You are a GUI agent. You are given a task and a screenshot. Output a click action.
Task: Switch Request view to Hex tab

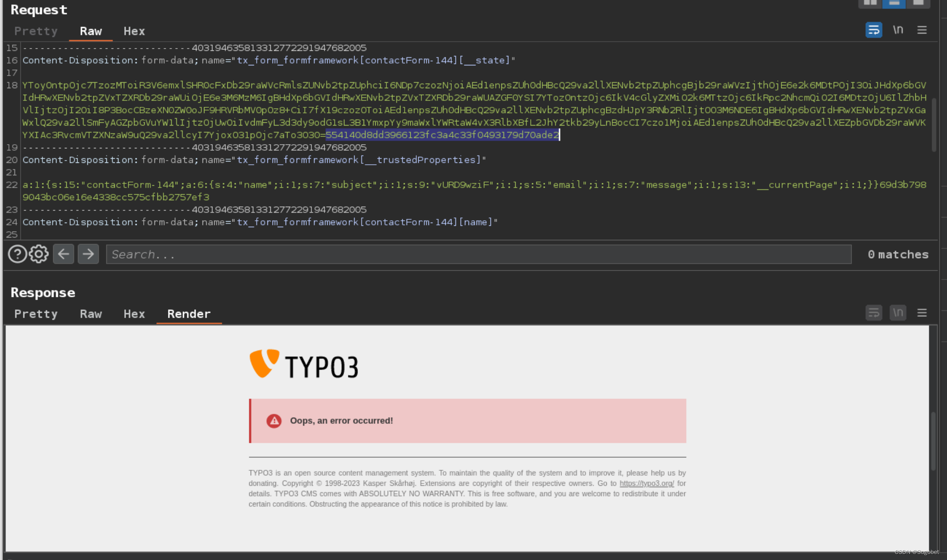pyautogui.click(x=134, y=31)
